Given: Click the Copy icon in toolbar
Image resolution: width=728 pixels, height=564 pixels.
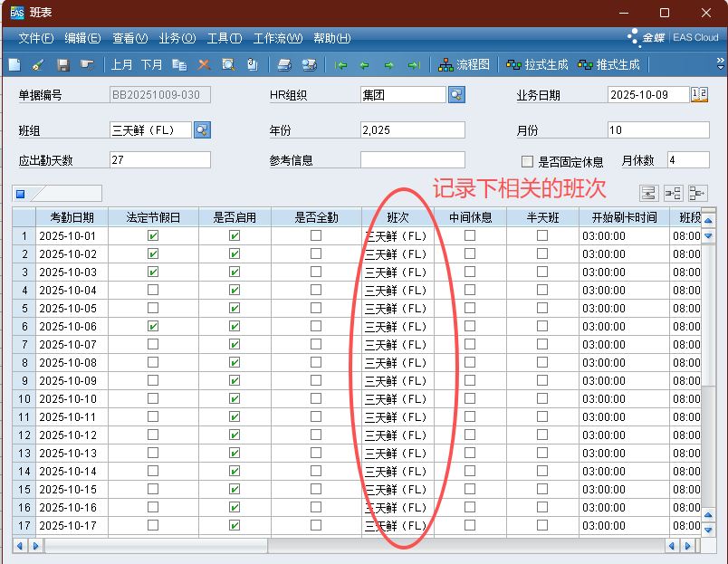Looking at the screenshot, I should point(179,65).
